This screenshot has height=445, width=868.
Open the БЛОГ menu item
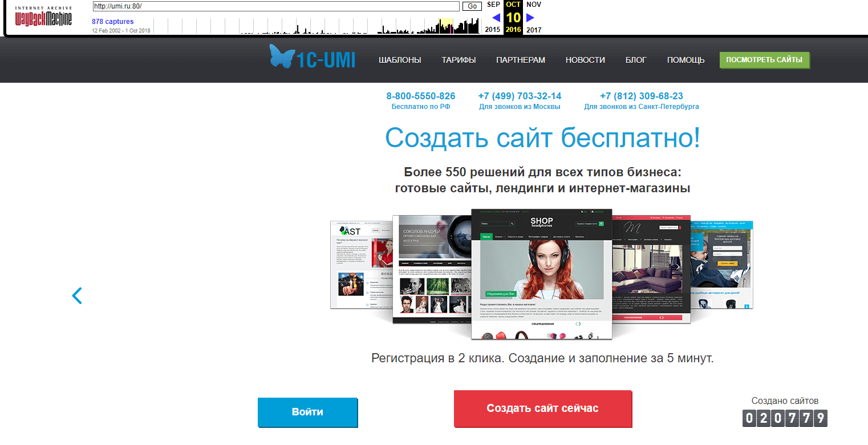click(636, 60)
